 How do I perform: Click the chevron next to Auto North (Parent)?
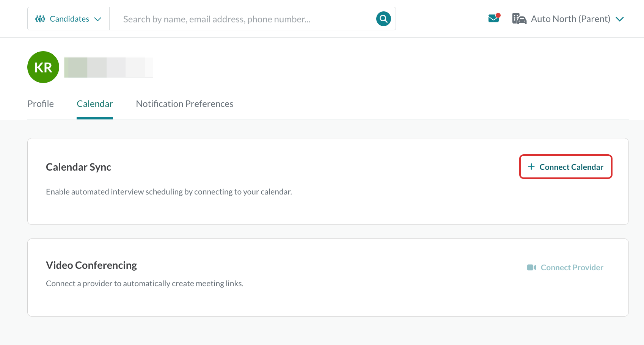pyautogui.click(x=620, y=19)
